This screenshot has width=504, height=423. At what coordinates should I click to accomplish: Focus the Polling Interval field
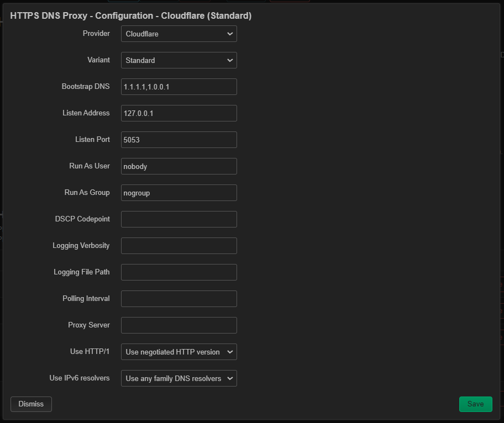point(179,299)
